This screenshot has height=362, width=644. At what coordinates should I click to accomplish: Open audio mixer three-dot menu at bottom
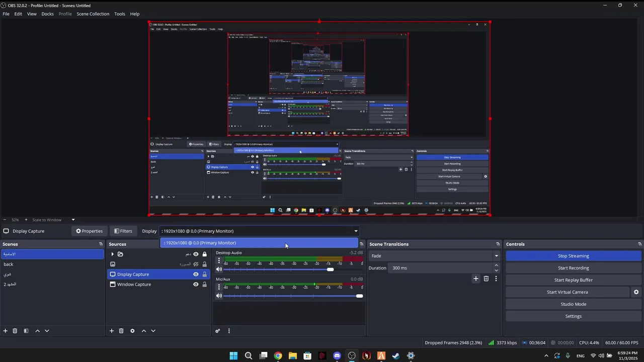[x=229, y=331]
